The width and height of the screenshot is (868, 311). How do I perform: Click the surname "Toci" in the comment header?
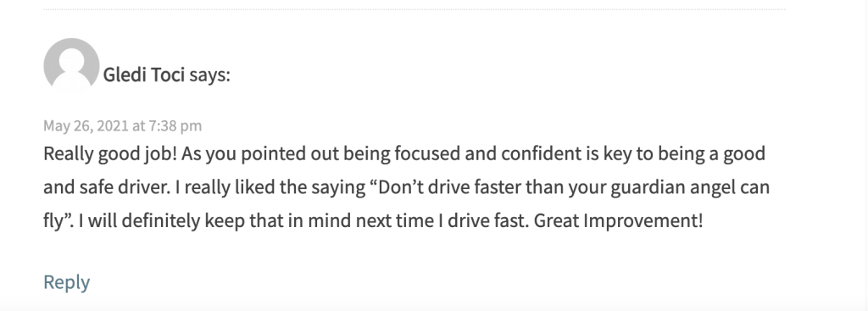(x=167, y=75)
